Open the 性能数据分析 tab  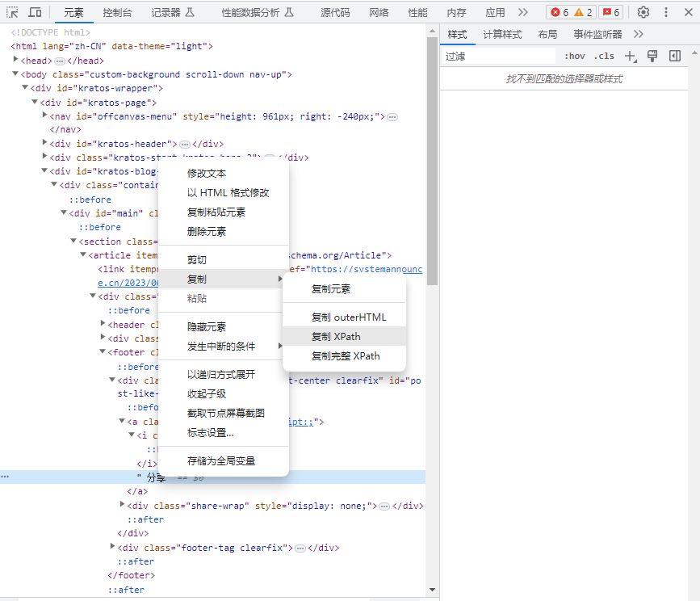pos(258,12)
